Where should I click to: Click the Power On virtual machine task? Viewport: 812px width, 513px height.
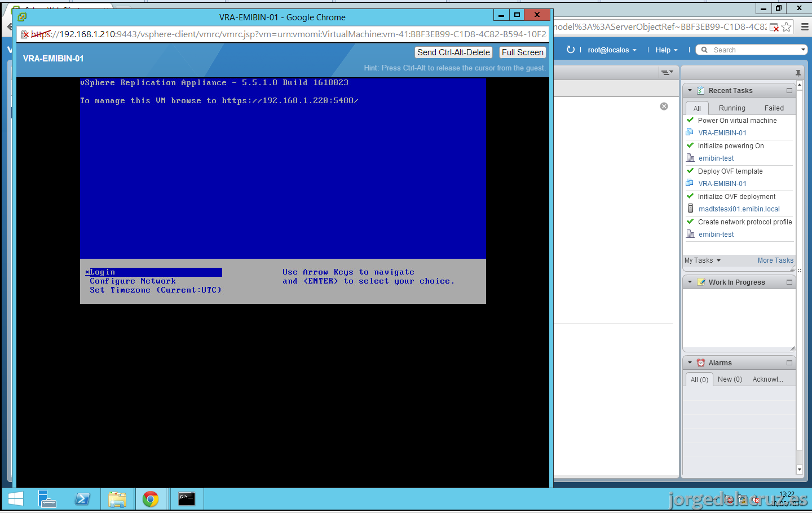coord(737,121)
